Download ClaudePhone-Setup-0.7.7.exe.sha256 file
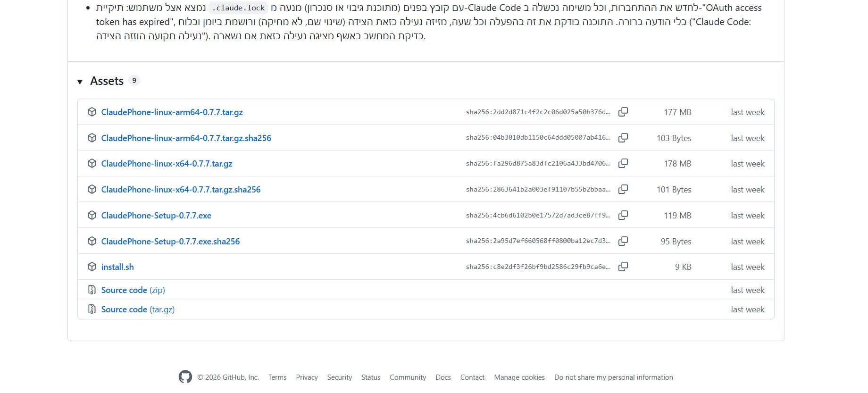This screenshot has width=868, height=393. [x=170, y=242]
